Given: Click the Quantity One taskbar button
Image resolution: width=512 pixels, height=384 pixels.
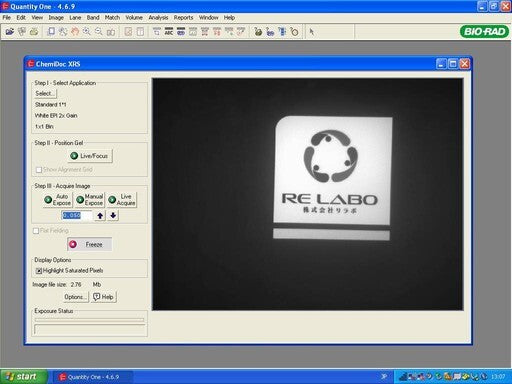Looking at the screenshot, I should tap(92, 377).
